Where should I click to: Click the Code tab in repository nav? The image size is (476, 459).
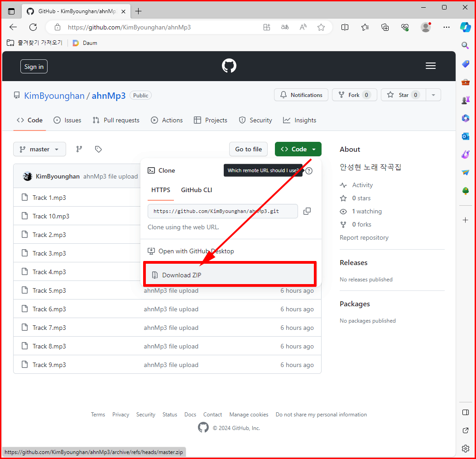[x=29, y=120]
